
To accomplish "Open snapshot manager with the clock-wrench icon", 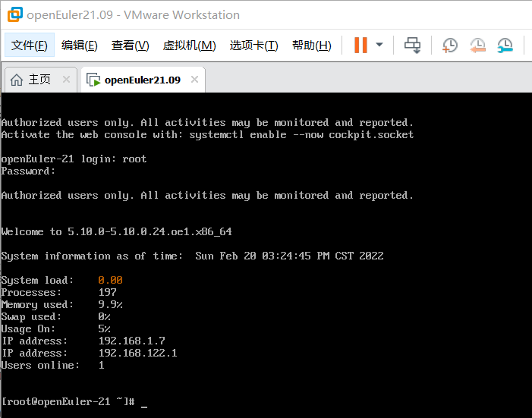I will [x=505, y=45].
